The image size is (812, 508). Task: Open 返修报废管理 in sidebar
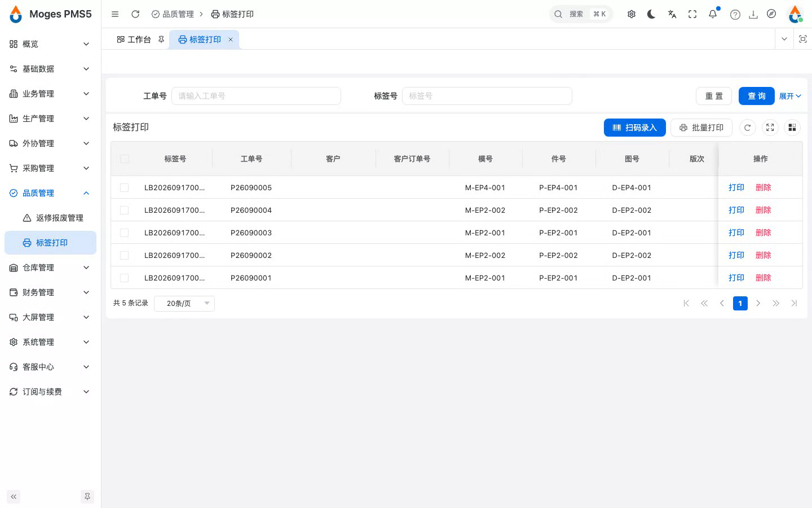pyautogui.click(x=50, y=218)
